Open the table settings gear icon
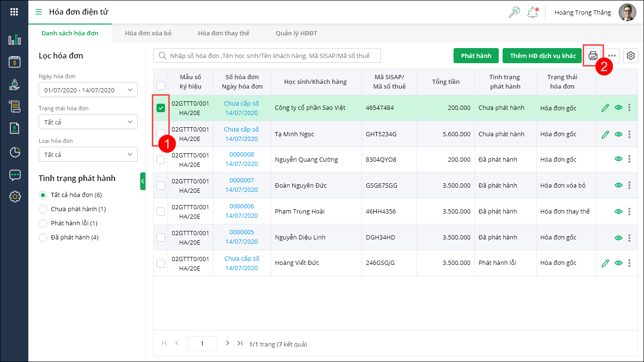Viewport: 644px width, 362px height. coord(630,56)
